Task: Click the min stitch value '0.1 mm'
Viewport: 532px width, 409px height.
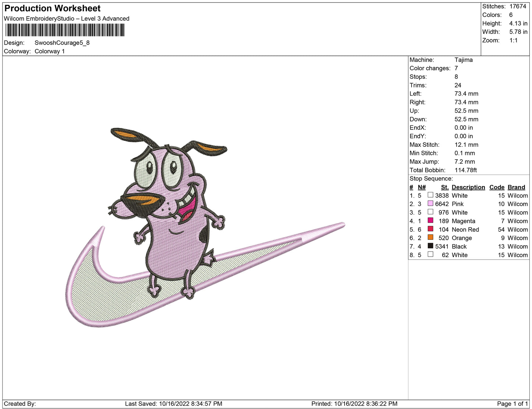Action: pos(465,153)
